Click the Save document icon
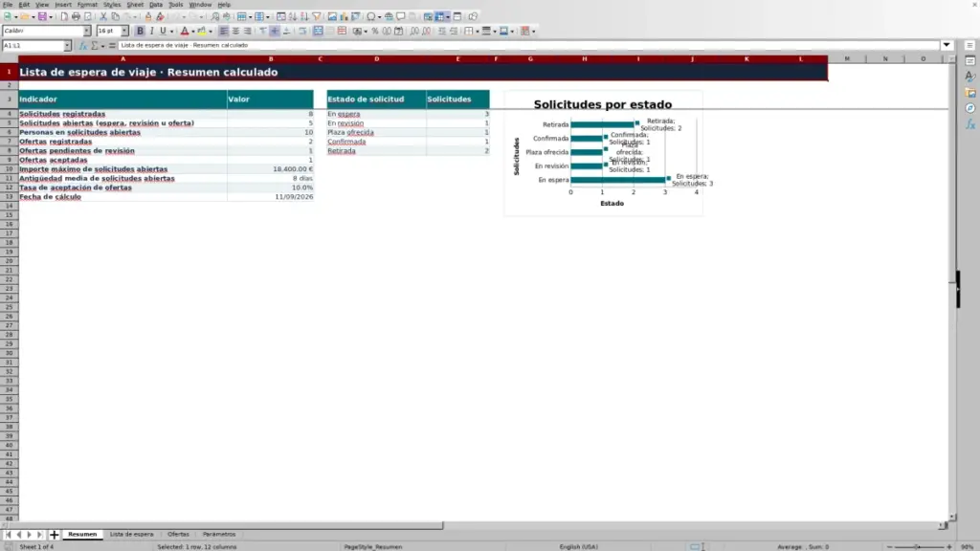 42,17
